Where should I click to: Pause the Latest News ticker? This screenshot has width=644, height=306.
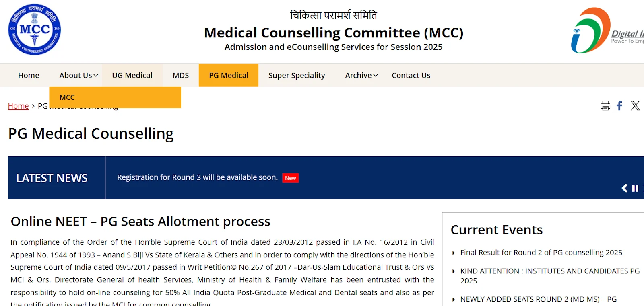[x=635, y=188]
